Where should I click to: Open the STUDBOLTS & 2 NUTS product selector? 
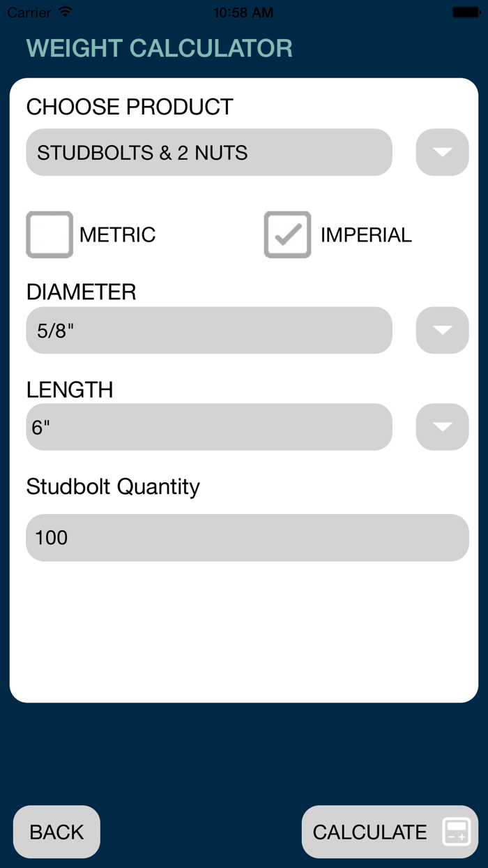coord(209,152)
